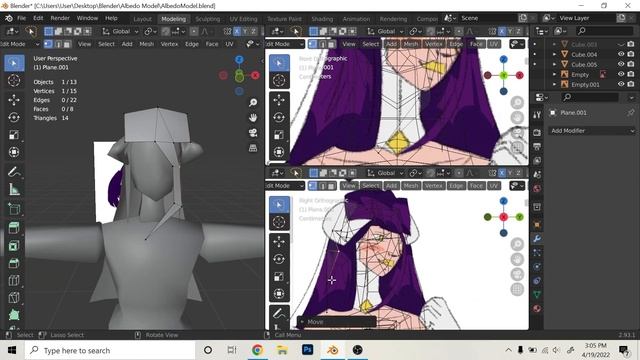Image resolution: width=640 pixels, height=360 pixels.
Task: Click the red X axis on left viewport gizmo
Action: click(256, 76)
